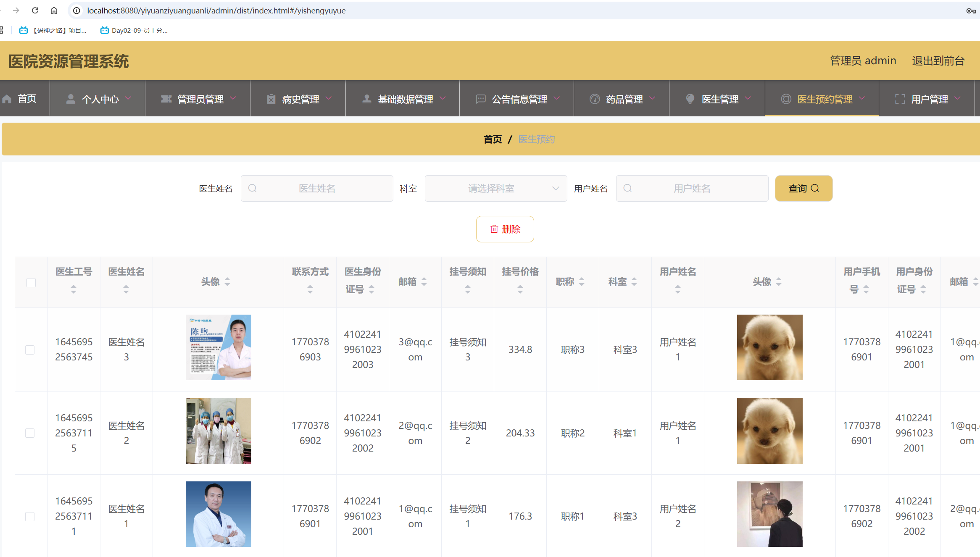The height and width of the screenshot is (557, 980).
Task: Click the password key icon in address bar
Action: (971, 11)
